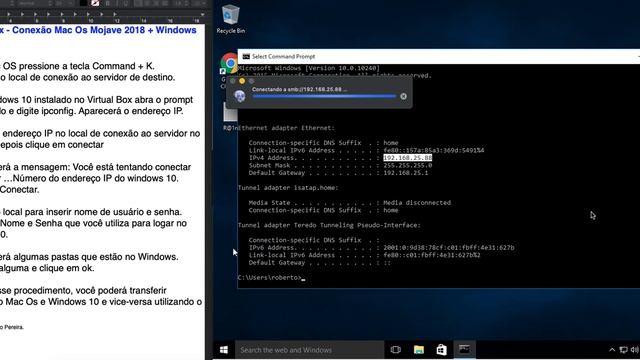Click the highlighted IPv4 address 192.168.25.88
640x360 pixels.
point(407,158)
